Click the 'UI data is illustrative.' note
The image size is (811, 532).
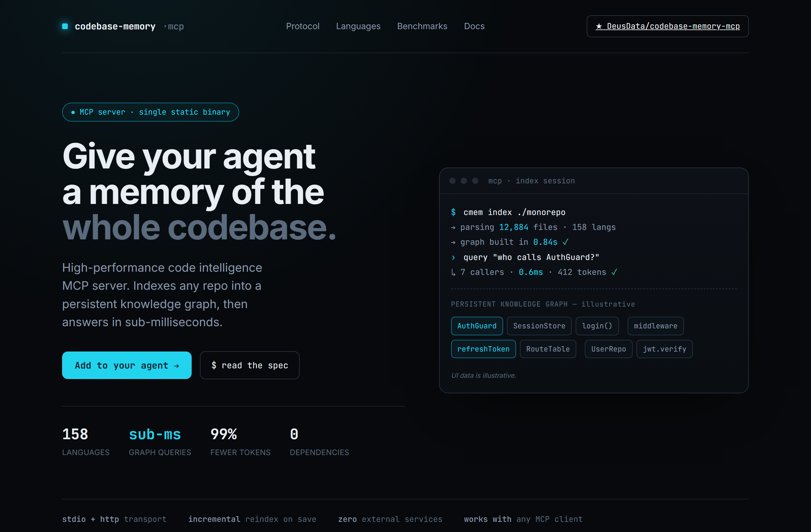pyautogui.click(x=483, y=375)
